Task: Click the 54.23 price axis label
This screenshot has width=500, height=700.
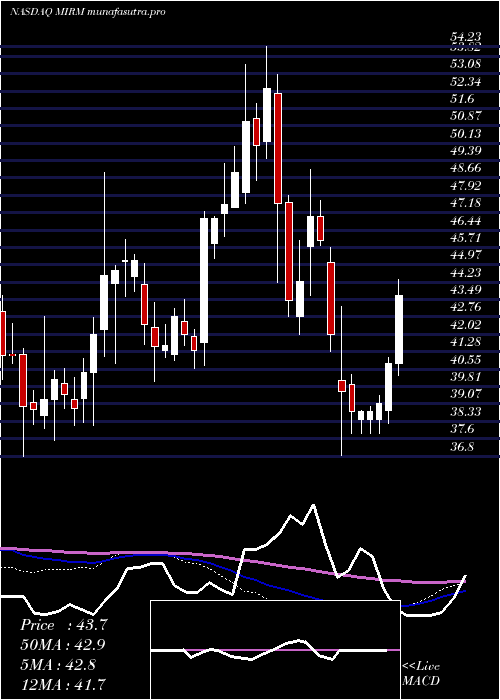Action: [465, 38]
